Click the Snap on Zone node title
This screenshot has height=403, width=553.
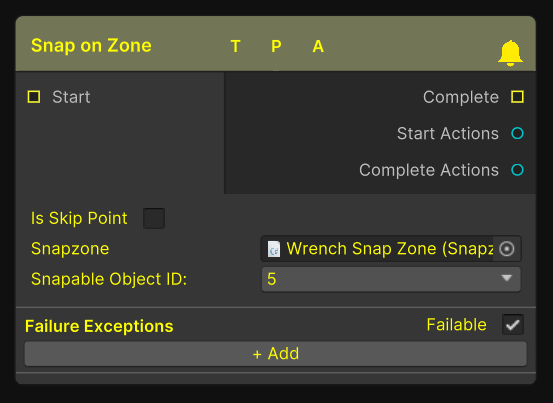tap(91, 45)
